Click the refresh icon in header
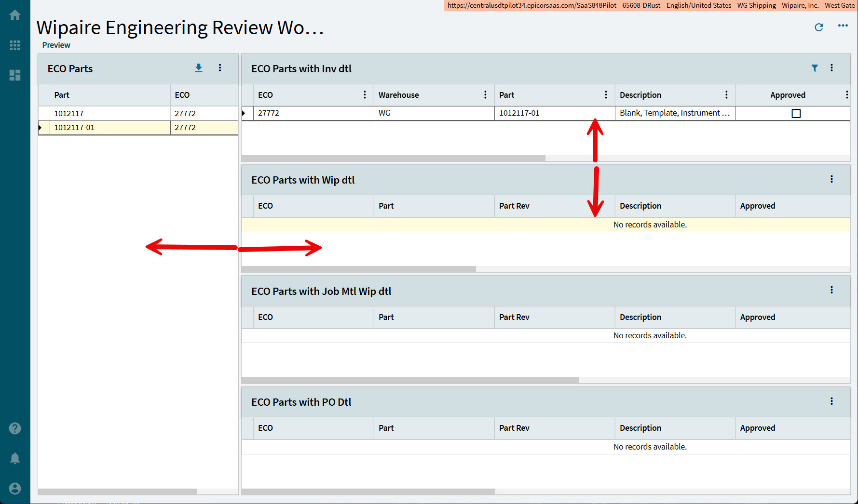This screenshot has width=858, height=504. (819, 27)
